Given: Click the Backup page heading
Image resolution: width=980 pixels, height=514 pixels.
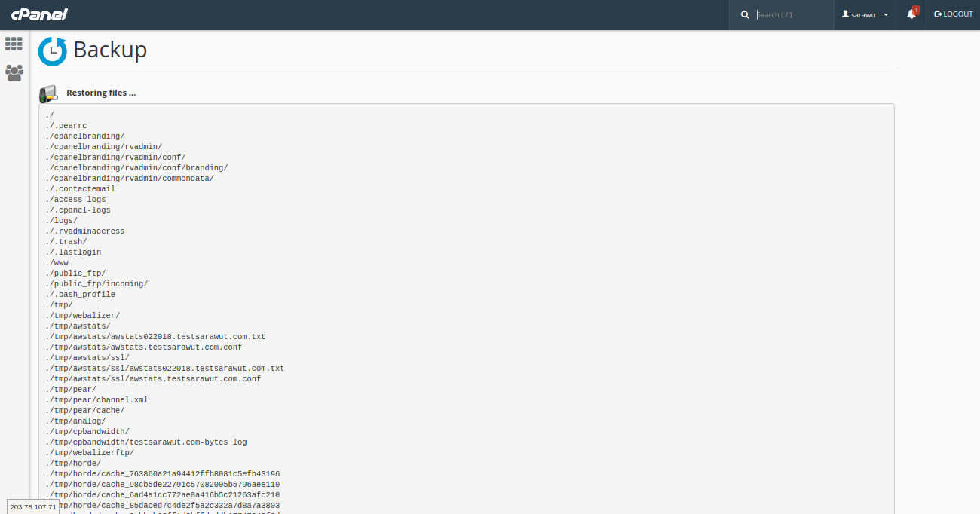Looking at the screenshot, I should coord(110,50).
